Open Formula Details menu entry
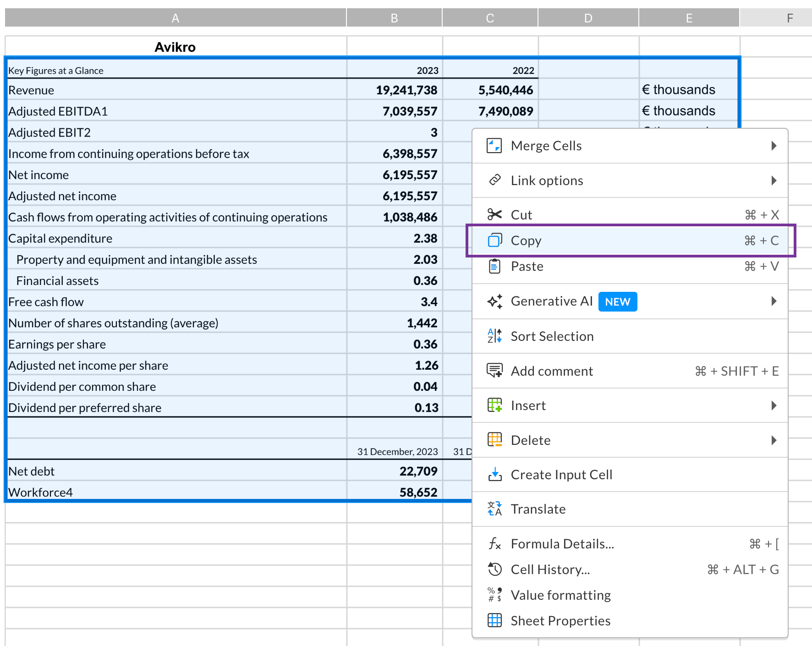This screenshot has height=646, width=812. click(x=630, y=544)
